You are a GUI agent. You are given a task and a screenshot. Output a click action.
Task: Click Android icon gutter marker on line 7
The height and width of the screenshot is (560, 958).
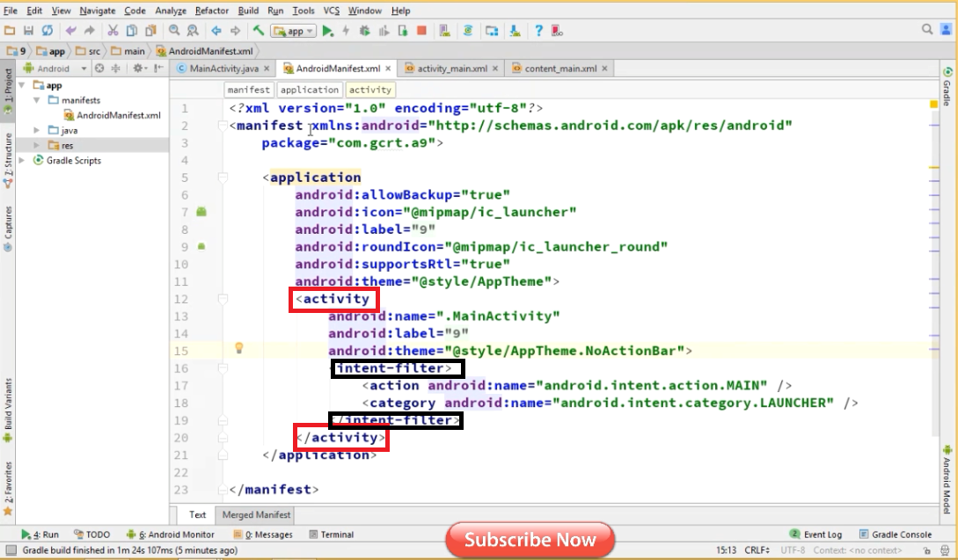201,212
